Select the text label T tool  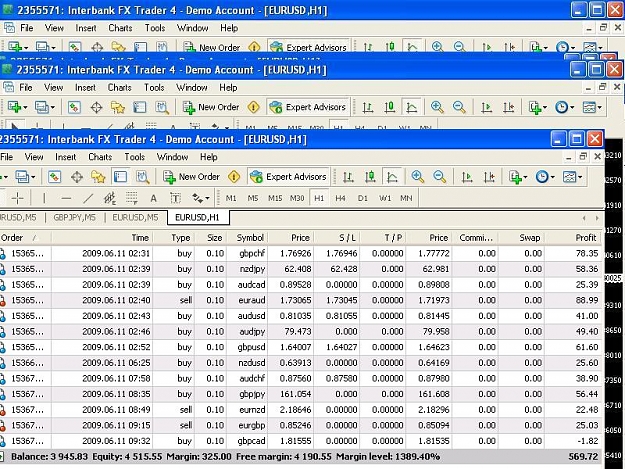point(175,198)
